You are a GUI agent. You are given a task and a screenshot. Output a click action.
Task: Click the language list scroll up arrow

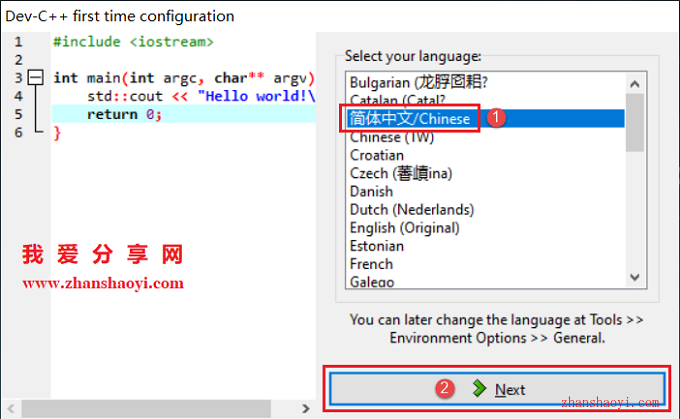coord(635,84)
